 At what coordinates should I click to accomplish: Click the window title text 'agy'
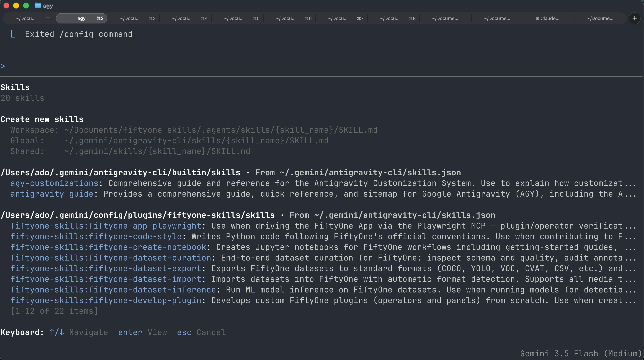(48, 6)
